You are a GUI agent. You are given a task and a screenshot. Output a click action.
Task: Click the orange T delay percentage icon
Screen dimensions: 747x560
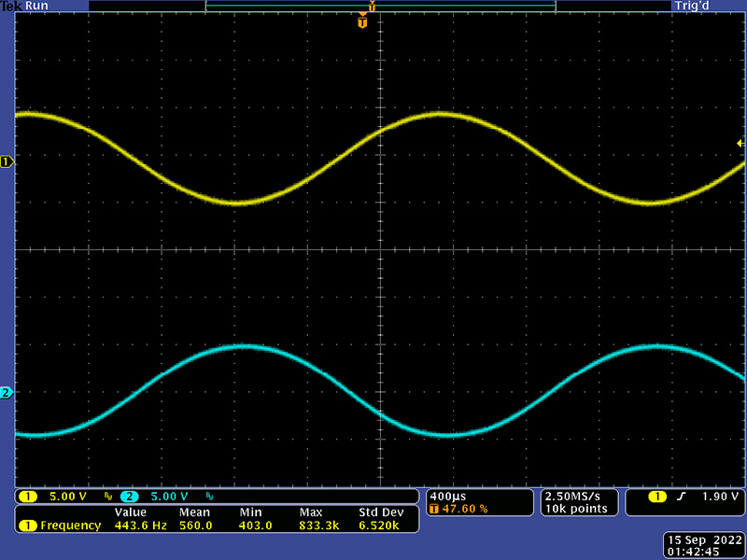pos(433,509)
